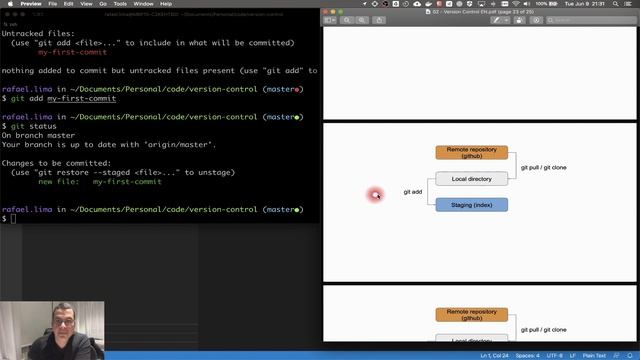Click the red 'my-first-commit' untracked file

72,52
